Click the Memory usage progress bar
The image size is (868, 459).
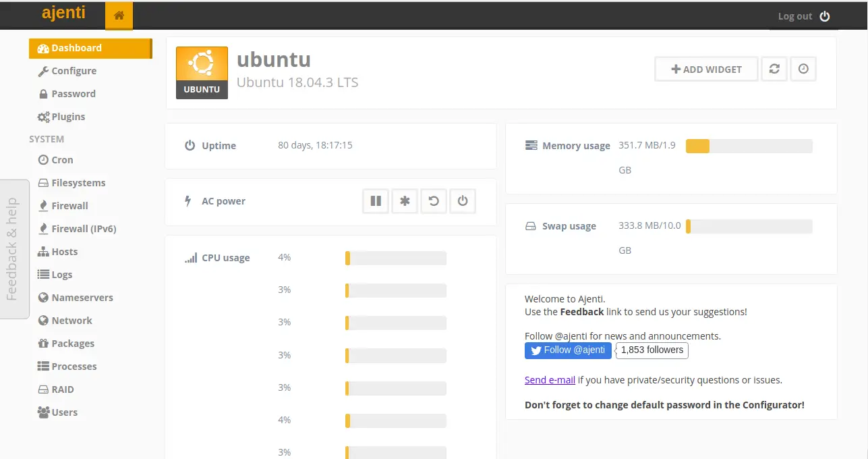coord(749,146)
